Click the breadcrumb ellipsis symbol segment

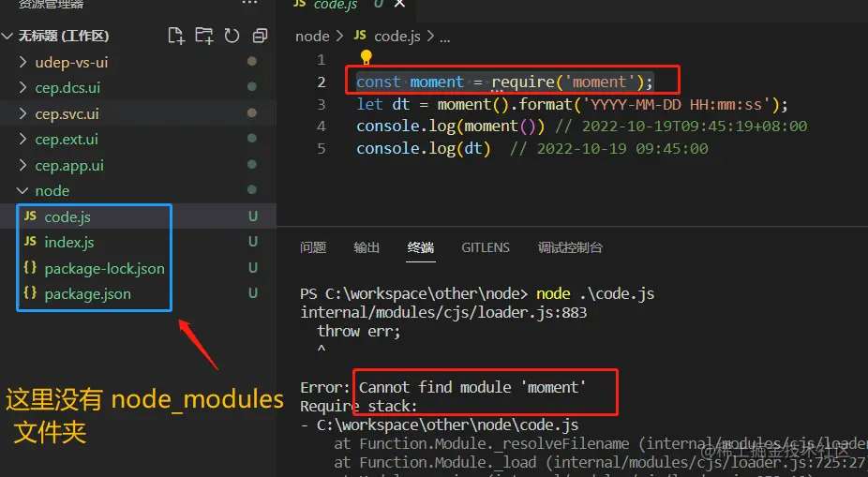[445, 37]
